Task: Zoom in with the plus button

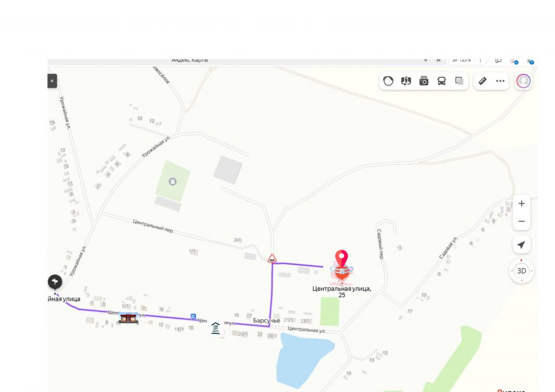Action: coord(521,204)
